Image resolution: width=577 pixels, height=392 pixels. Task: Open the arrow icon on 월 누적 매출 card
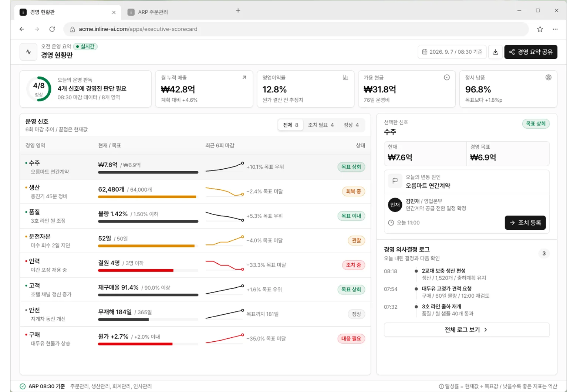pyautogui.click(x=244, y=77)
